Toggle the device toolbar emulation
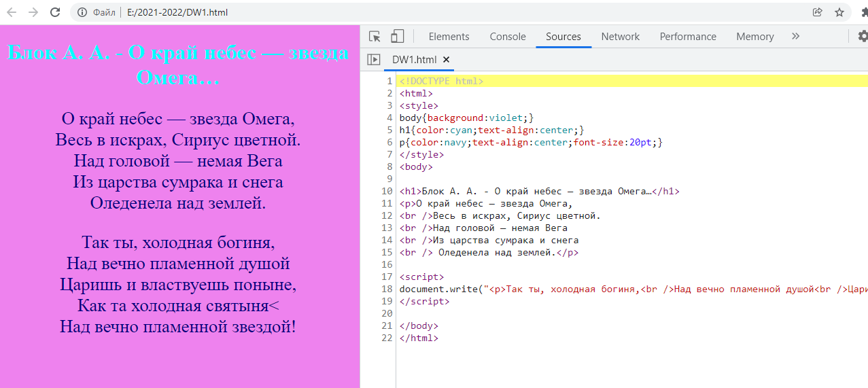 397,37
